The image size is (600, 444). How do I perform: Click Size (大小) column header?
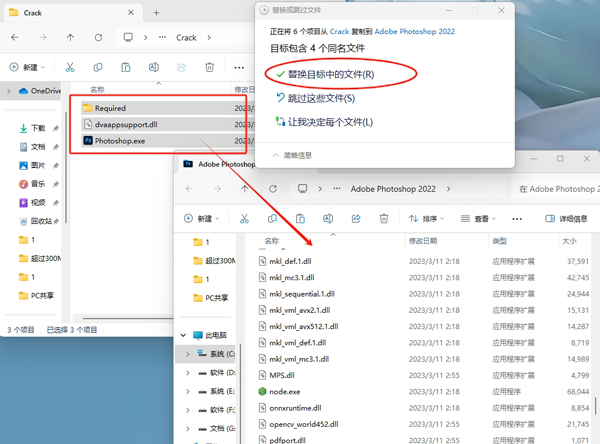click(x=569, y=241)
